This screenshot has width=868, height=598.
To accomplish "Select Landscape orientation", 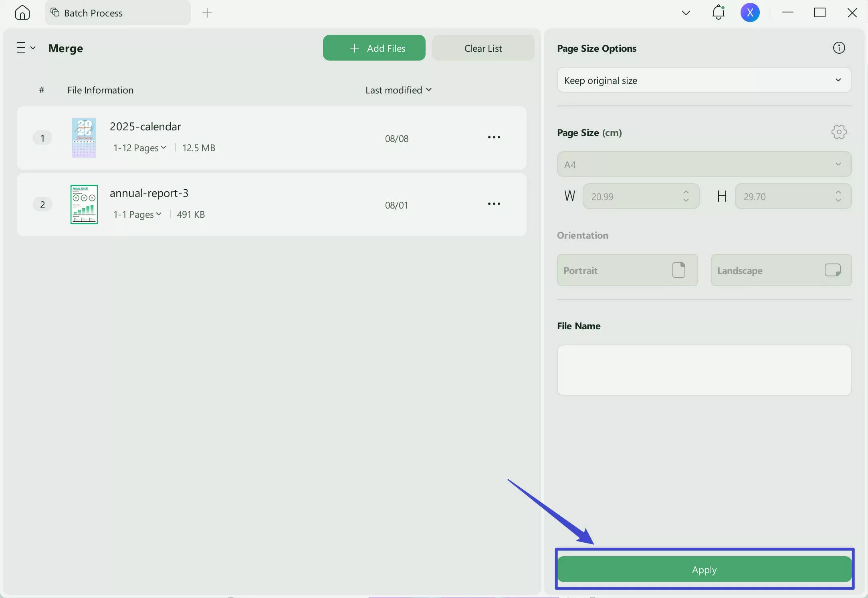I will point(781,270).
